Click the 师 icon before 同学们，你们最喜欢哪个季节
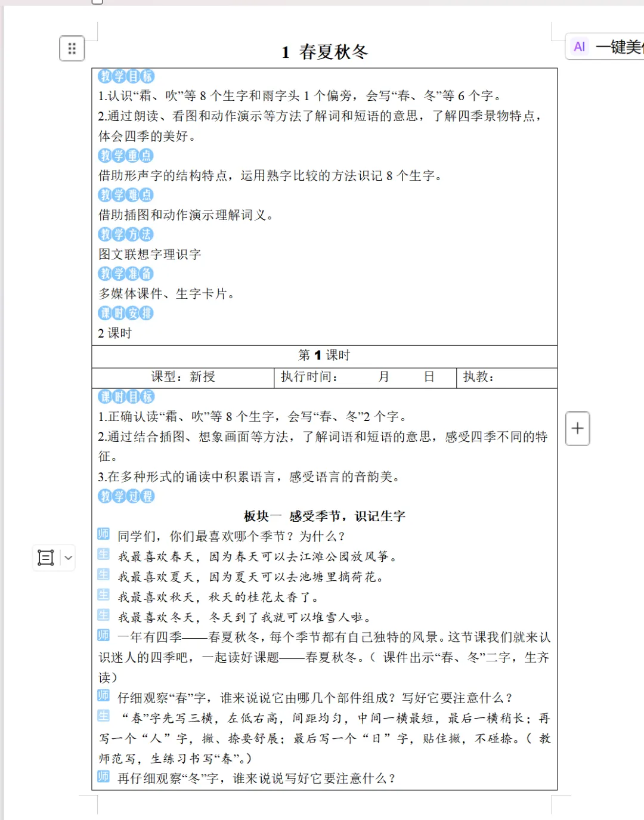This screenshot has height=820, width=644. [104, 534]
